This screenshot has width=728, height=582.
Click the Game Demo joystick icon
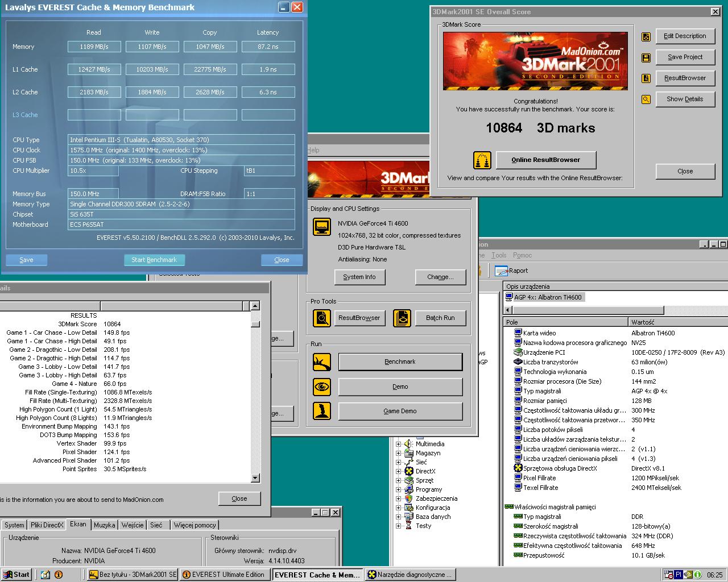[x=322, y=411]
